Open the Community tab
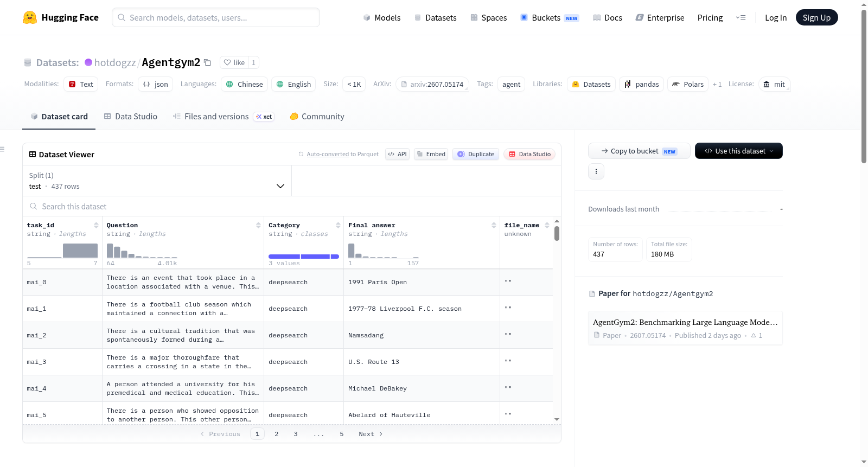Screen dimensions: 868x467 pos(317,117)
